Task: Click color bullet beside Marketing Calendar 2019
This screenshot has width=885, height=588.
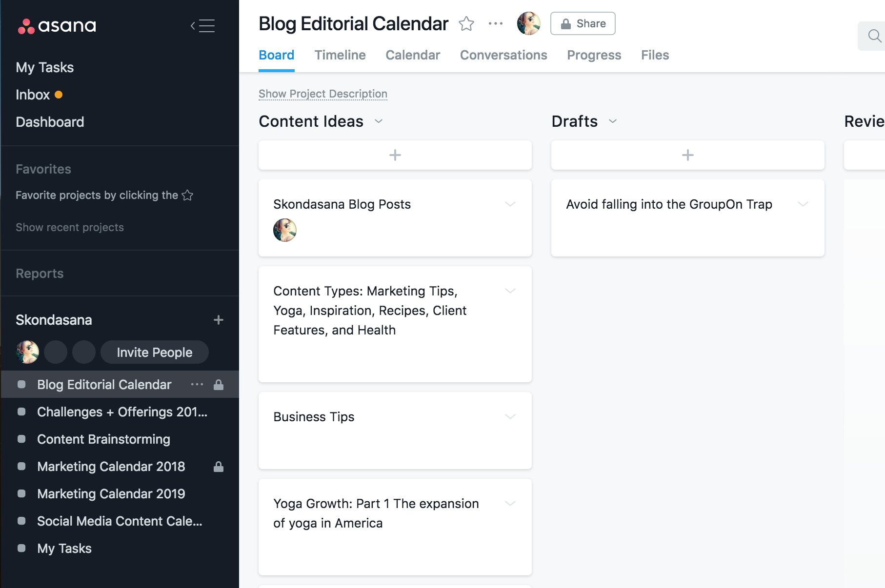Action: (21, 494)
